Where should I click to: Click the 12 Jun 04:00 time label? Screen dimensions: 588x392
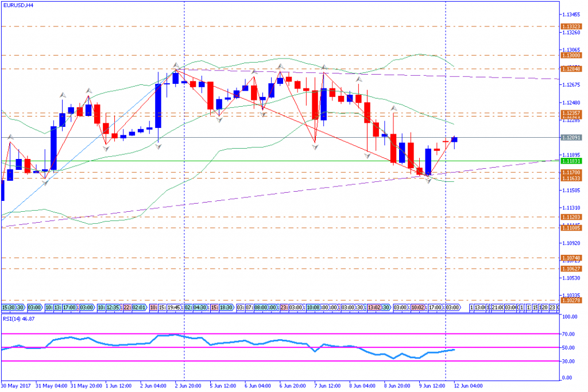click(468, 386)
